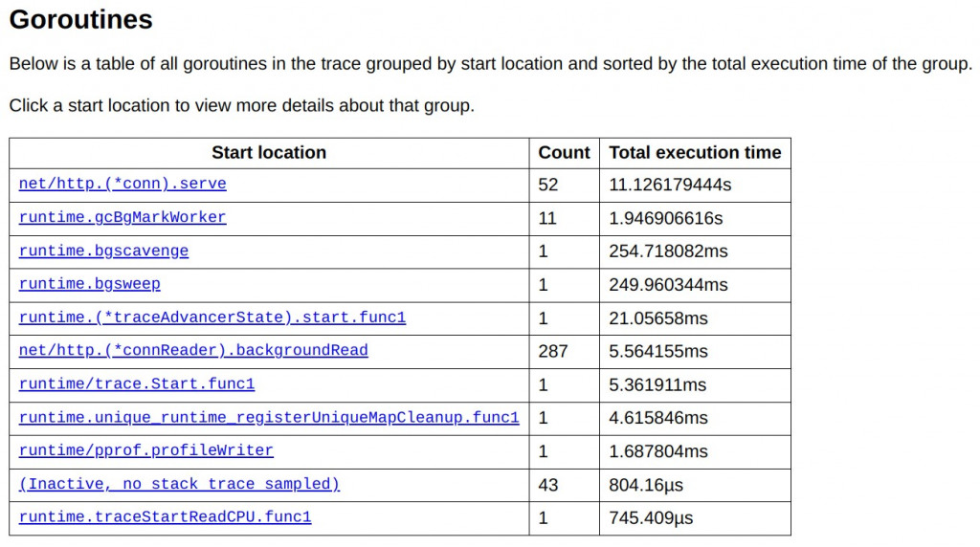Click the execution time 11.126179444s cell
The width and height of the screenshot is (980, 547).
(670, 185)
